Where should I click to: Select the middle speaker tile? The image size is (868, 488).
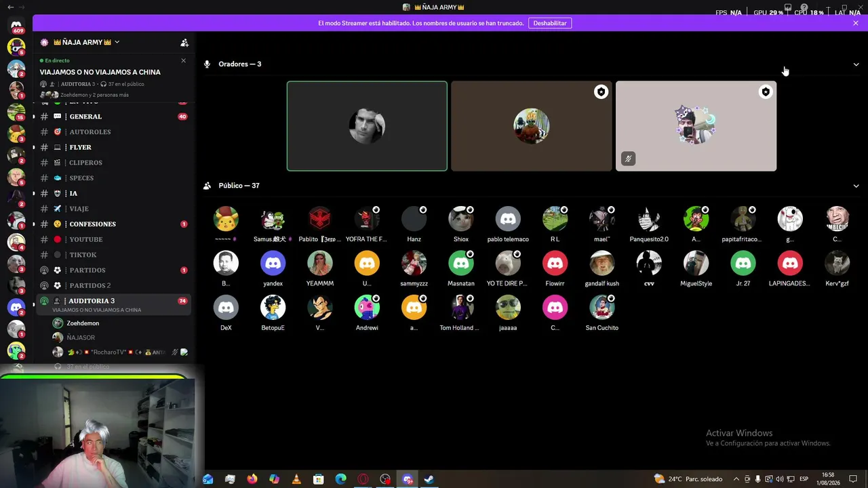click(532, 126)
